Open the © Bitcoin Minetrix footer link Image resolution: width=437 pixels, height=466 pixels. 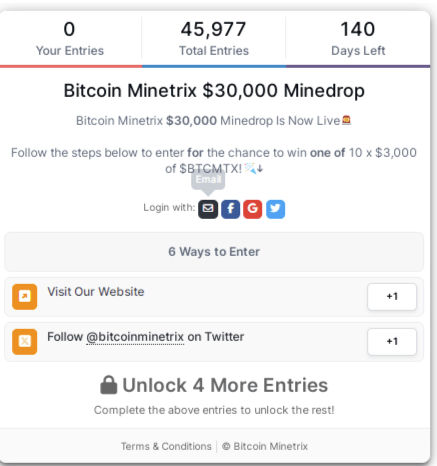[265, 446]
